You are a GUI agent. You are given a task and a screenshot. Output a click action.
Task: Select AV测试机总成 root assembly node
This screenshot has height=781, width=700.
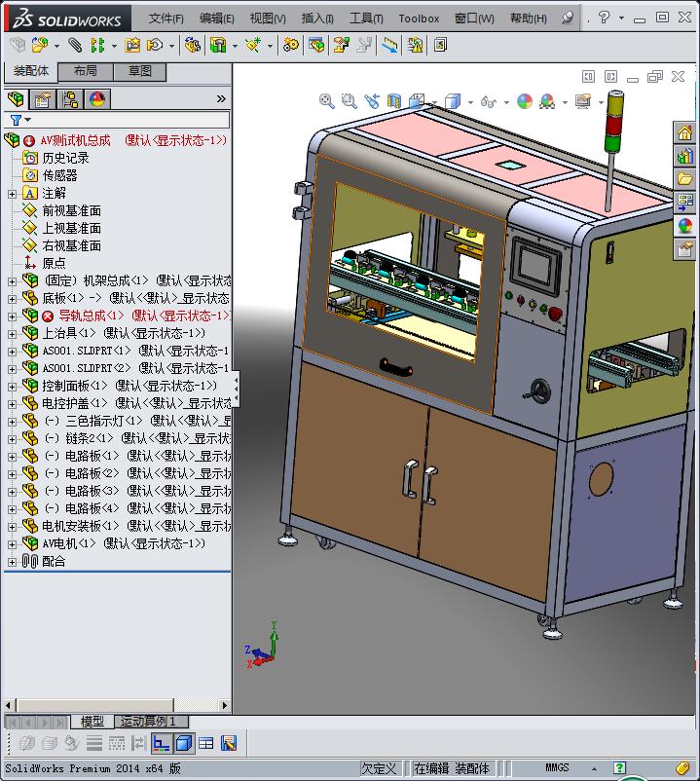(x=75, y=141)
